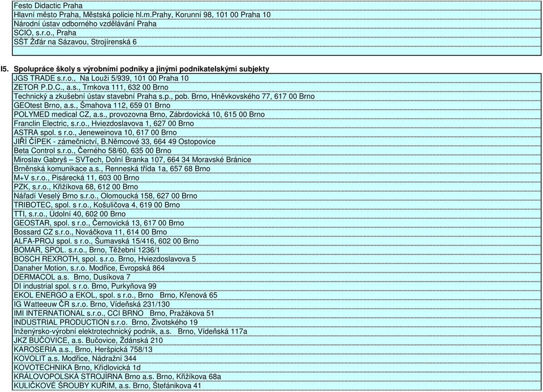Click the 'ZETOR P.D.C., a.s.' entry
The image size is (543, 392).
click(x=277, y=87)
